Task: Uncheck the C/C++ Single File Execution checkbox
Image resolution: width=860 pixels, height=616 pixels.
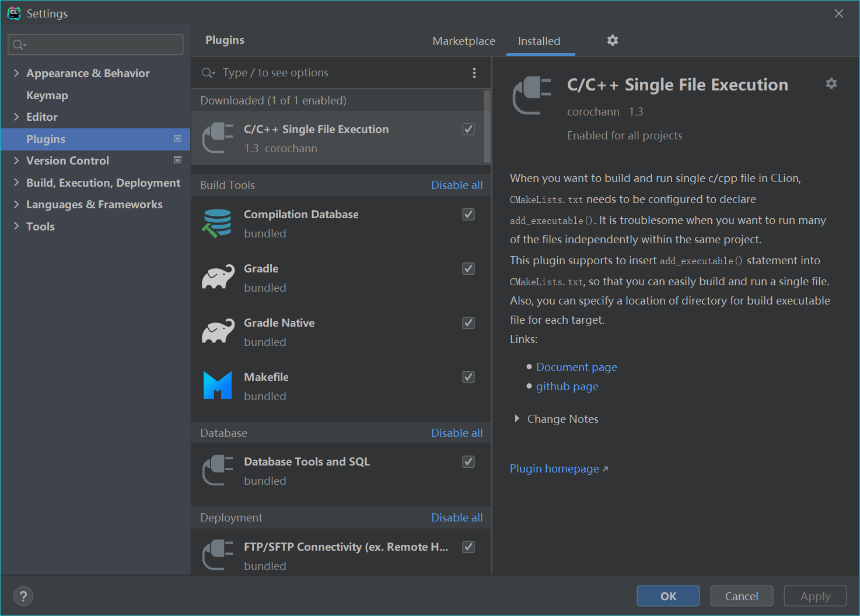Action: point(469,129)
